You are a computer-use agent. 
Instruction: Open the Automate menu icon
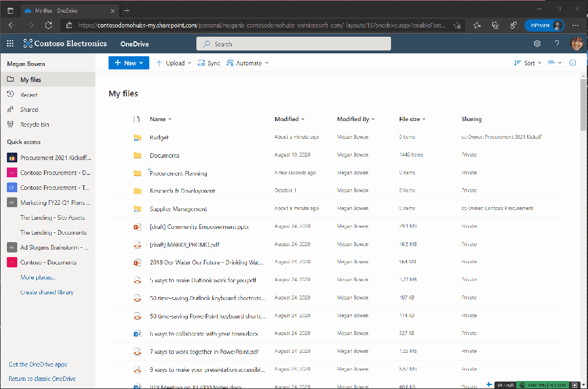[230, 63]
